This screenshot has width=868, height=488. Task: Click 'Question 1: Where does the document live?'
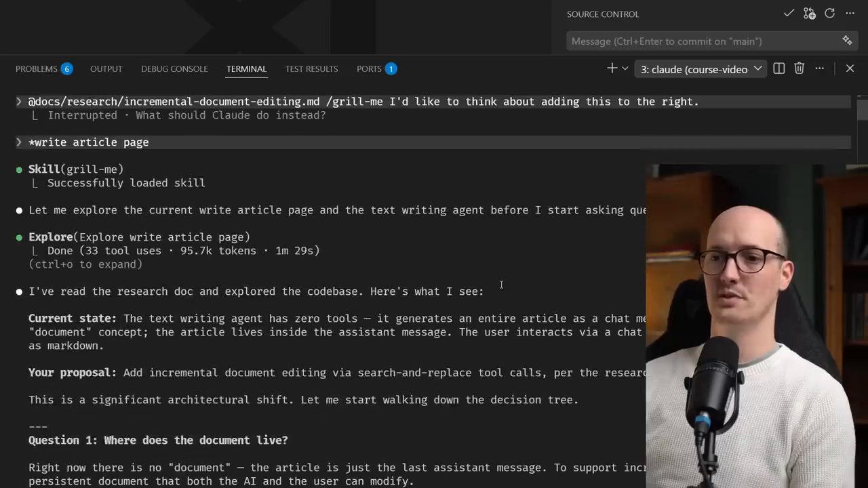(x=158, y=441)
